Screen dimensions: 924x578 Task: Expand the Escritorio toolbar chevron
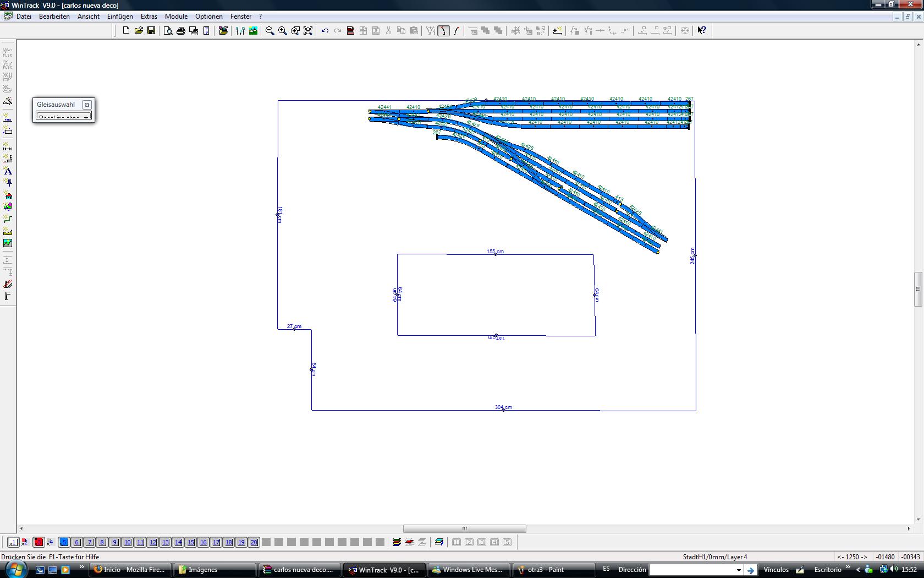coord(848,568)
